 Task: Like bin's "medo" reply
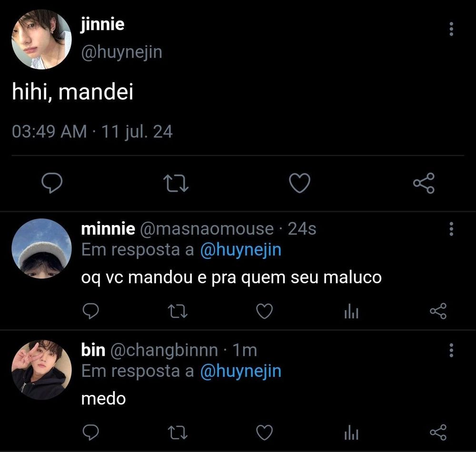coord(264,432)
